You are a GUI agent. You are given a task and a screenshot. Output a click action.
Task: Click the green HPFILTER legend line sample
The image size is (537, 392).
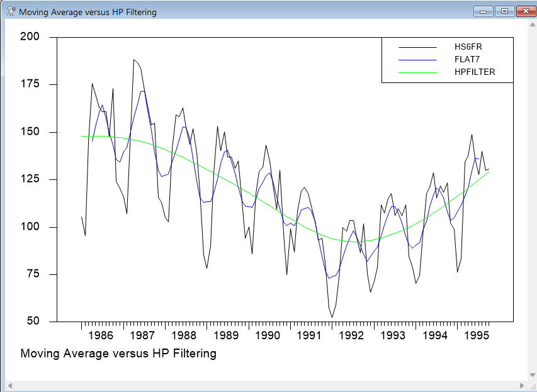point(417,72)
